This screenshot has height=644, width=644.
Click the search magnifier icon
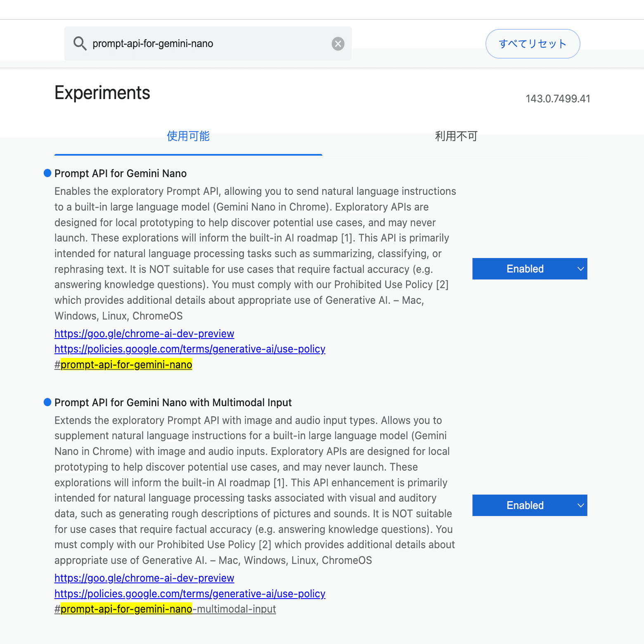80,43
